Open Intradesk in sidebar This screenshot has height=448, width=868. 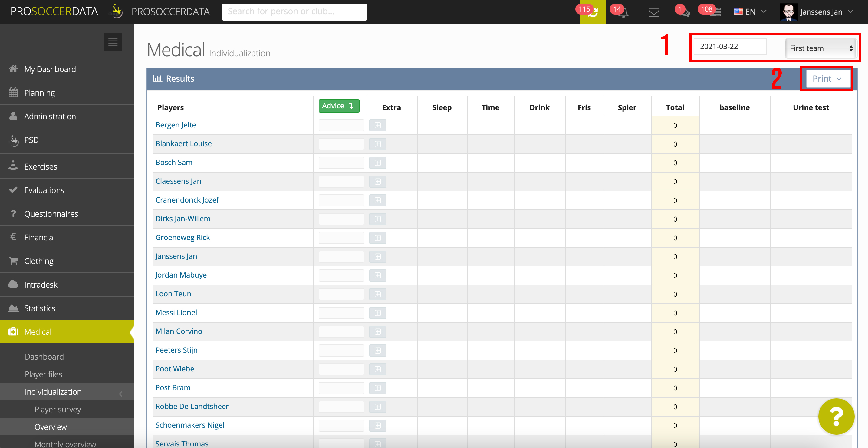[x=67, y=285]
